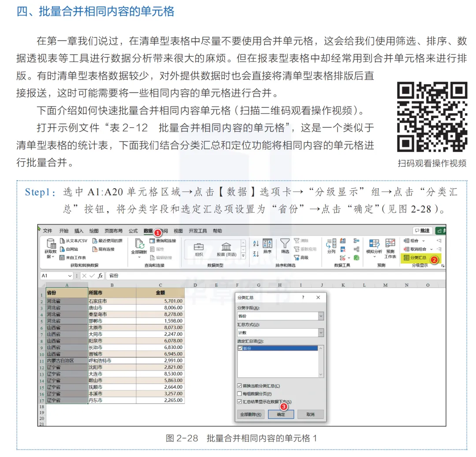Open the 文件 tab
476x457 pixels.
click(x=47, y=231)
